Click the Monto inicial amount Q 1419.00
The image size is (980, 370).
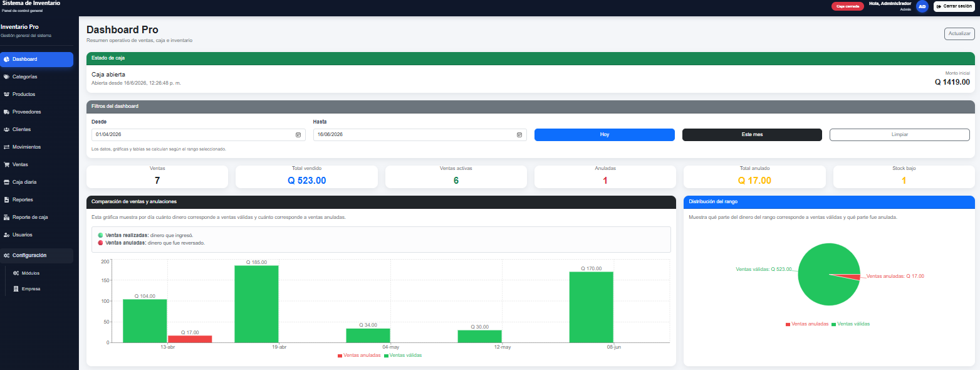point(952,82)
